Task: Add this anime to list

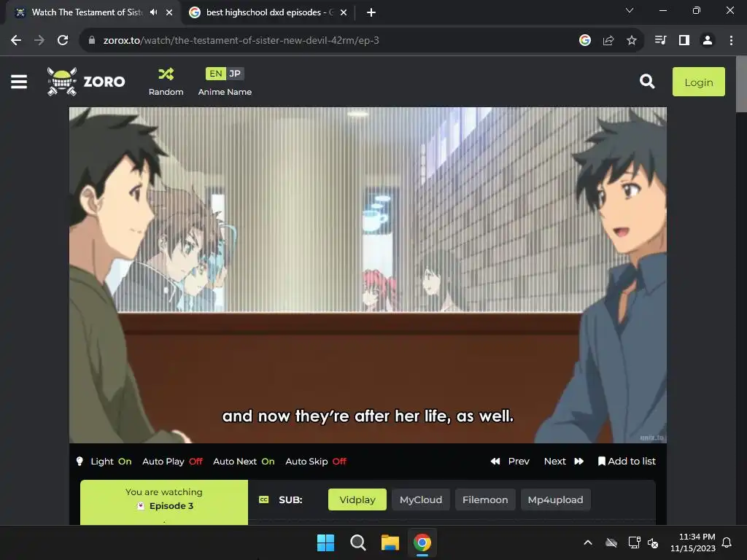Action: tap(627, 462)
